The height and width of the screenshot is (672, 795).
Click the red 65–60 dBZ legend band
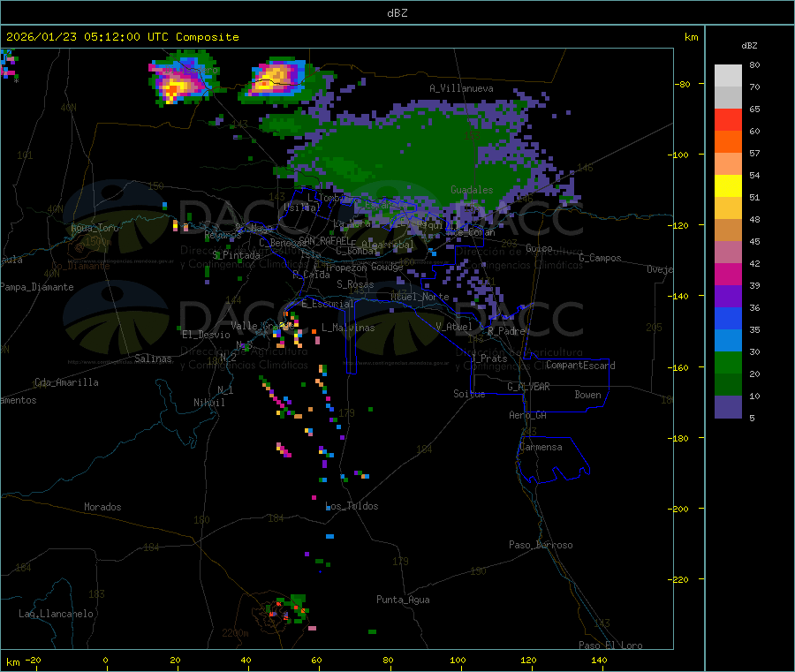[x=728, y=119]
